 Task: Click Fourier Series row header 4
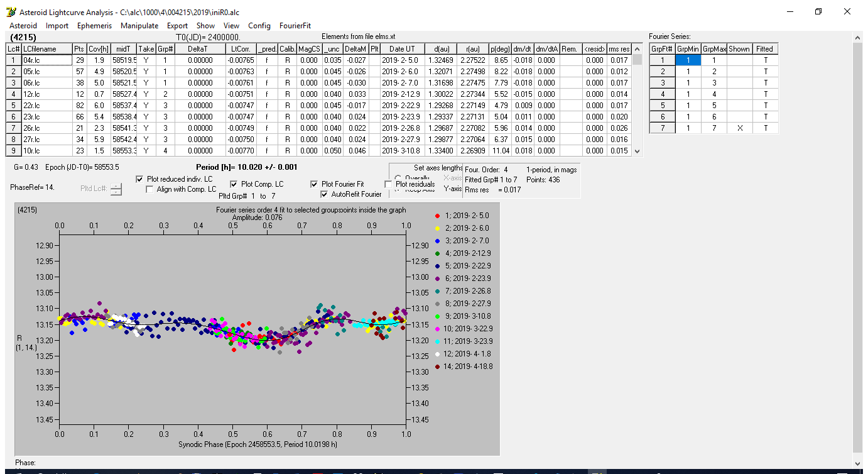click(x=662, y=94)
